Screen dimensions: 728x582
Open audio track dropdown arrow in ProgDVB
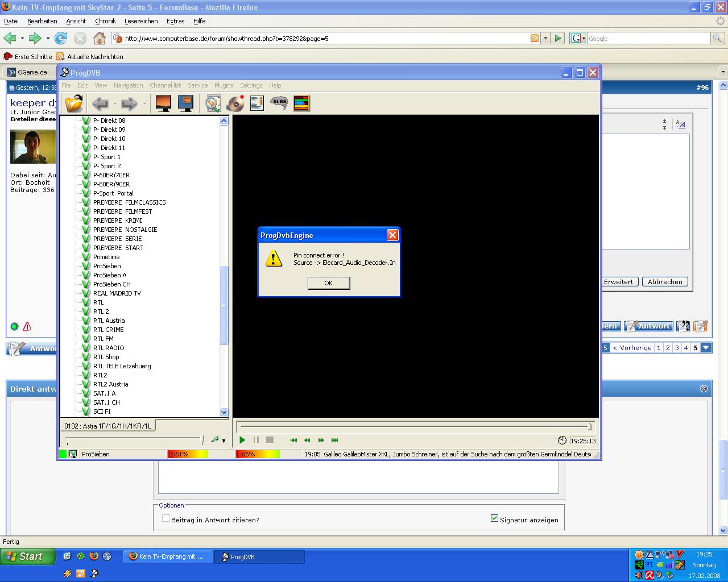tap(224, 440)
